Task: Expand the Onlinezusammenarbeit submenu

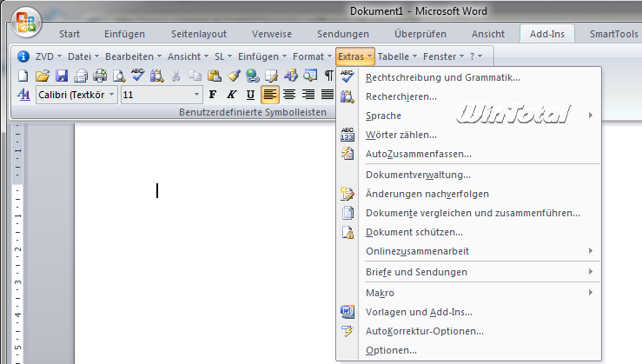Action: [468, 251]
